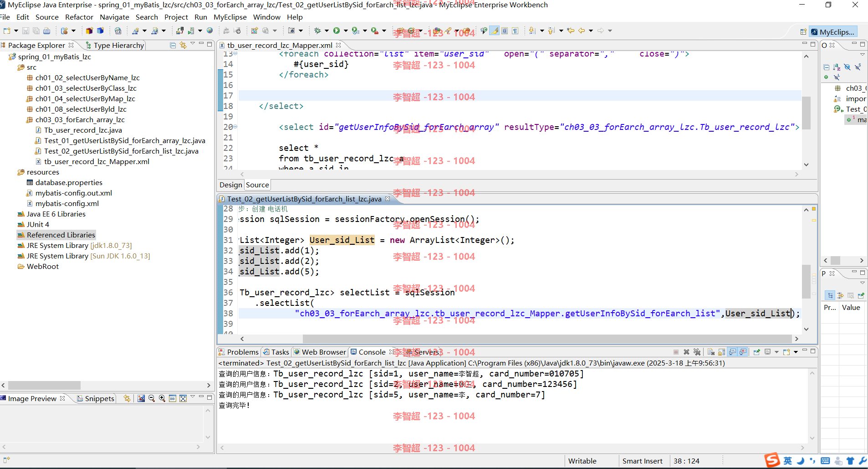Switch to the Problems tab
Screen dimensions: 868x469
tap(238, 352)
